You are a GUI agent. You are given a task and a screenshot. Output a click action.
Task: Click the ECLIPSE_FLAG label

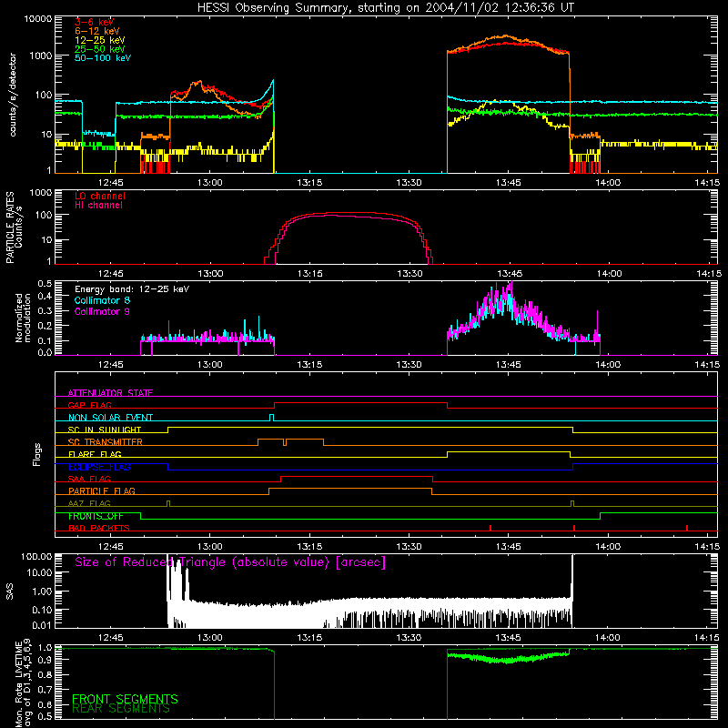(99, 467)
